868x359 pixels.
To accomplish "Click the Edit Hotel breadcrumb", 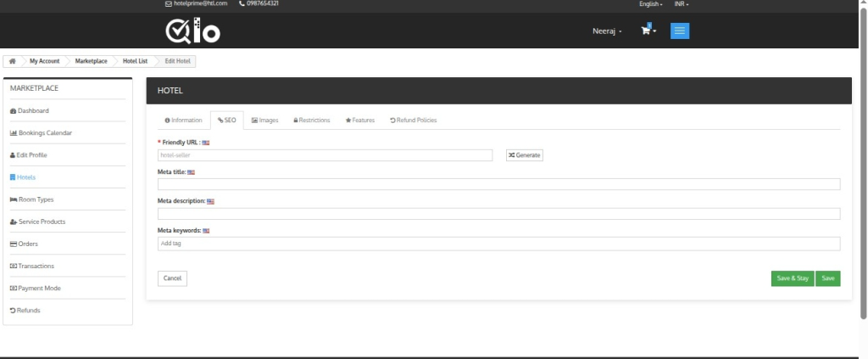I will pos(177,61).
